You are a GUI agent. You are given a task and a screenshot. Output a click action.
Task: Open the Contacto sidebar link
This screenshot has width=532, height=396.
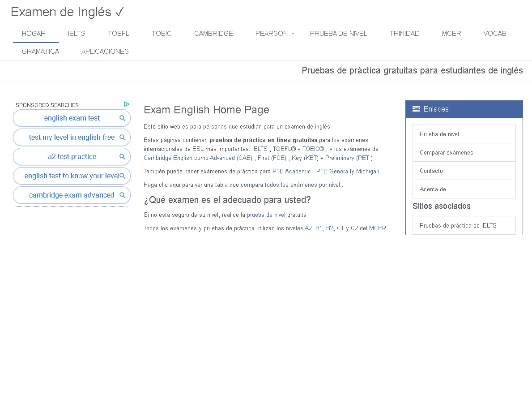[431, 171]
